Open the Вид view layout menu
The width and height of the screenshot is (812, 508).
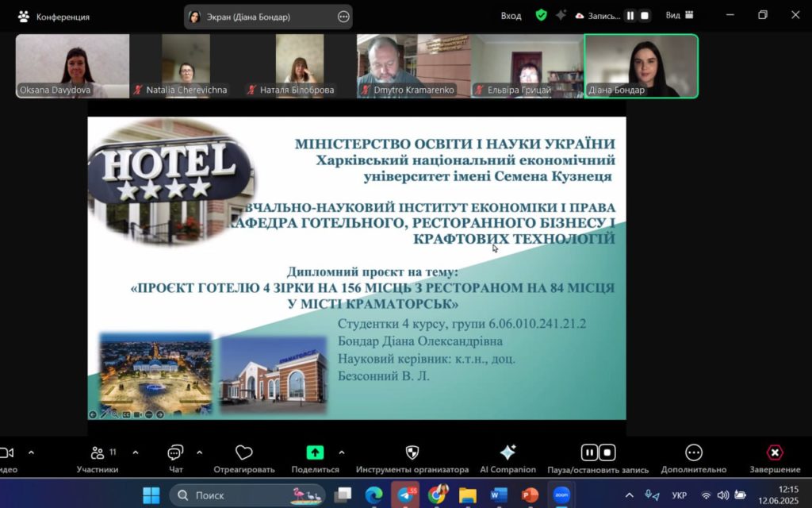(x=680, y=15)
